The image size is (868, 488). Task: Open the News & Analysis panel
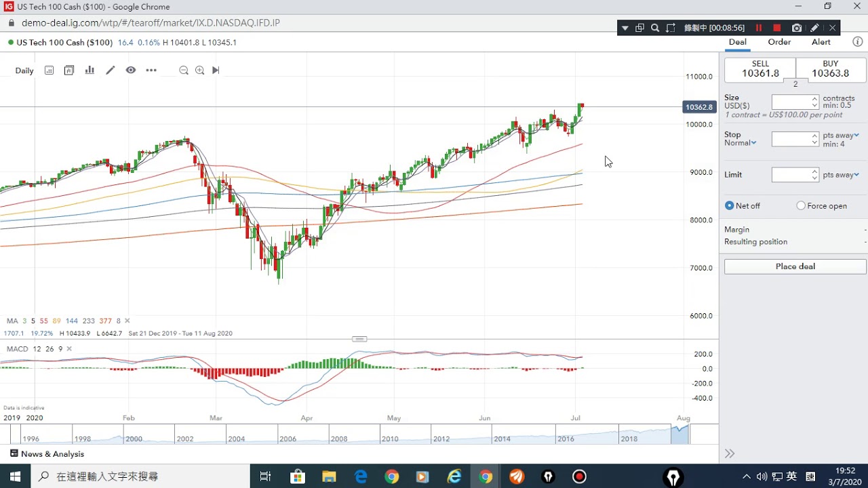click(47, 453)
